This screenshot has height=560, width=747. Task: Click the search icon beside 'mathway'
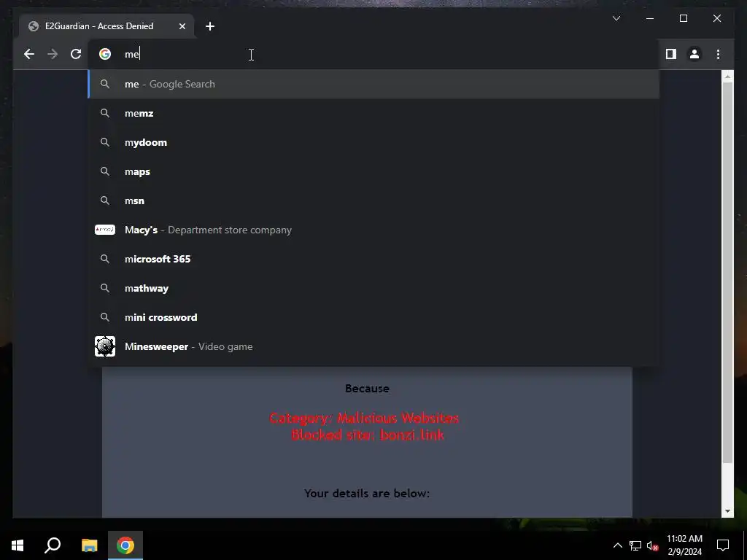click(105, 288)
